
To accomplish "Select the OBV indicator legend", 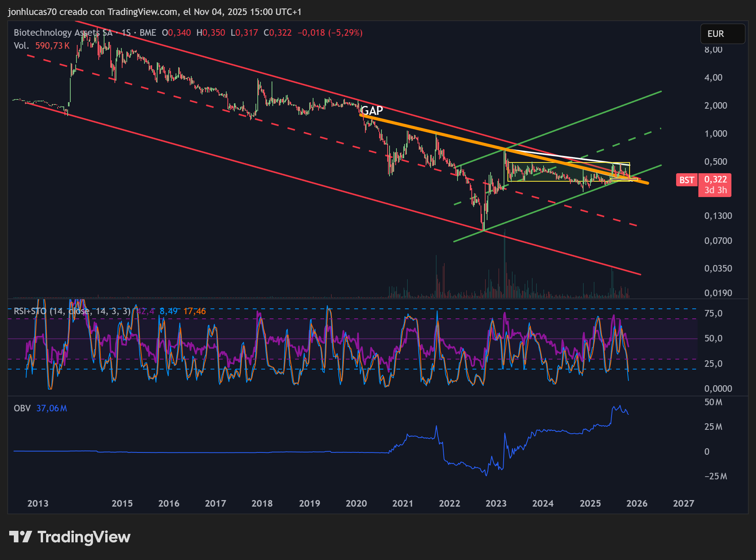I will pyautogui.click(x=22, y=408).
